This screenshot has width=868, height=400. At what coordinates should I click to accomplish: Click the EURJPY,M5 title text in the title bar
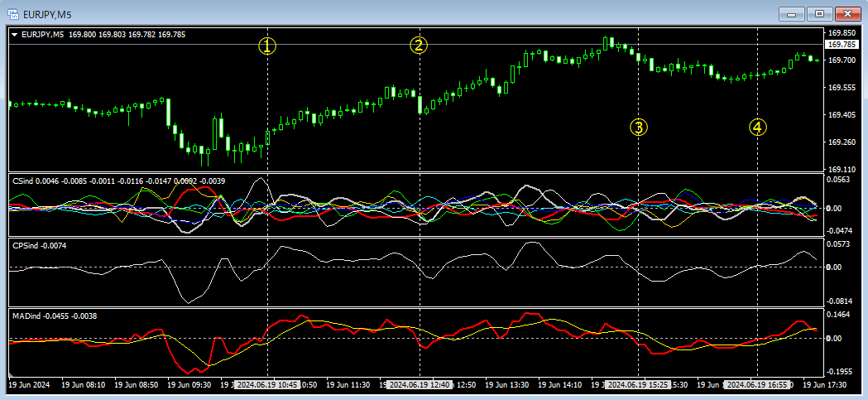click(48, 15)
